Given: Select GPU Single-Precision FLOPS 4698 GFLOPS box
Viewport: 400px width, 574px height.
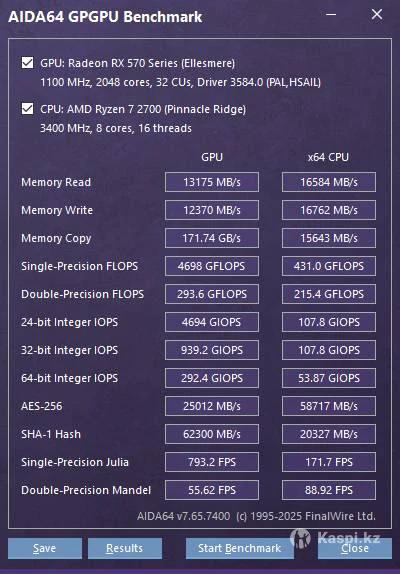Looking at the screenshot, I should click(x=212, y=266).
